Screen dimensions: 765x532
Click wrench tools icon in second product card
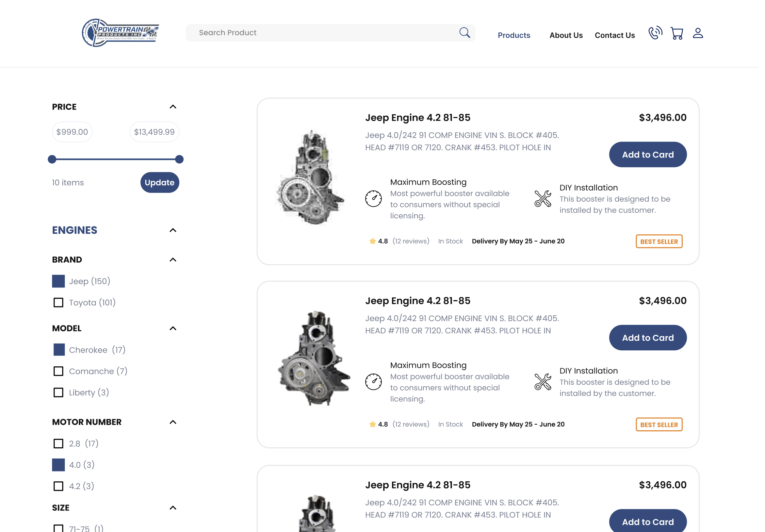click(x=543, y=382)
